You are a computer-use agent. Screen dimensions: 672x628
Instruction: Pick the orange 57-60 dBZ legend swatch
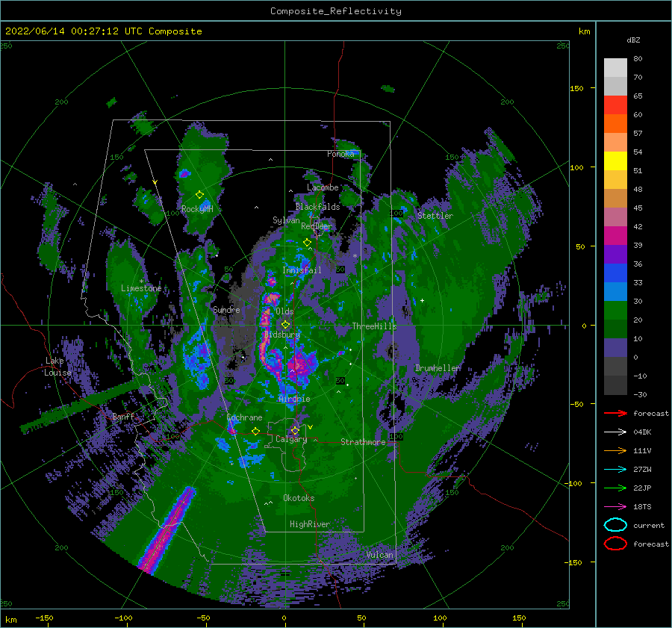pos(615,123)
